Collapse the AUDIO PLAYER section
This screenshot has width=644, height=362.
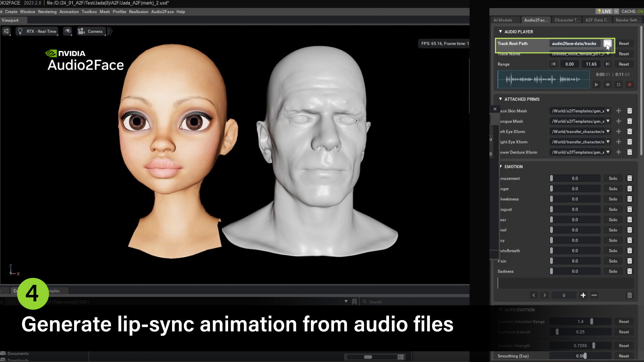(x=500, y=32)
